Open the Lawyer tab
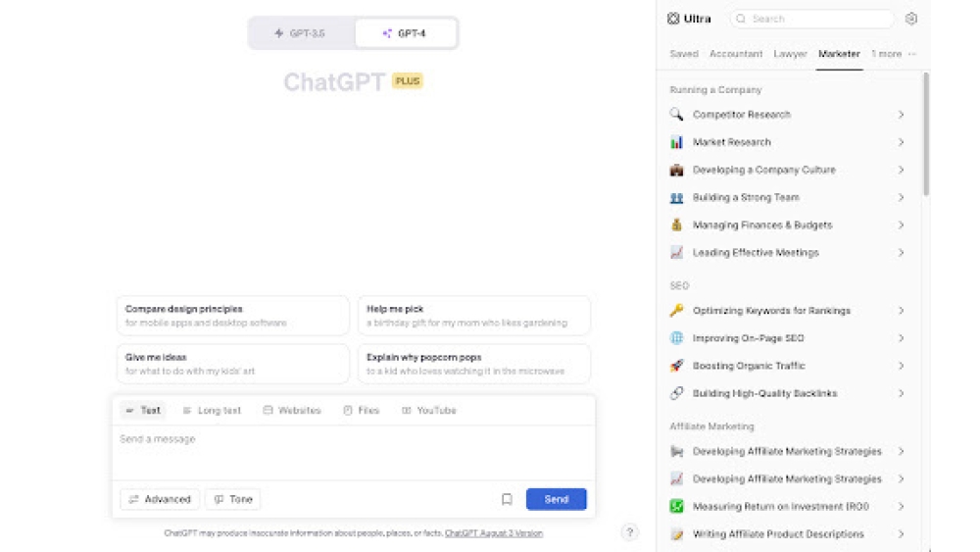This screenshot has height=552, width=980. [790, 54]
